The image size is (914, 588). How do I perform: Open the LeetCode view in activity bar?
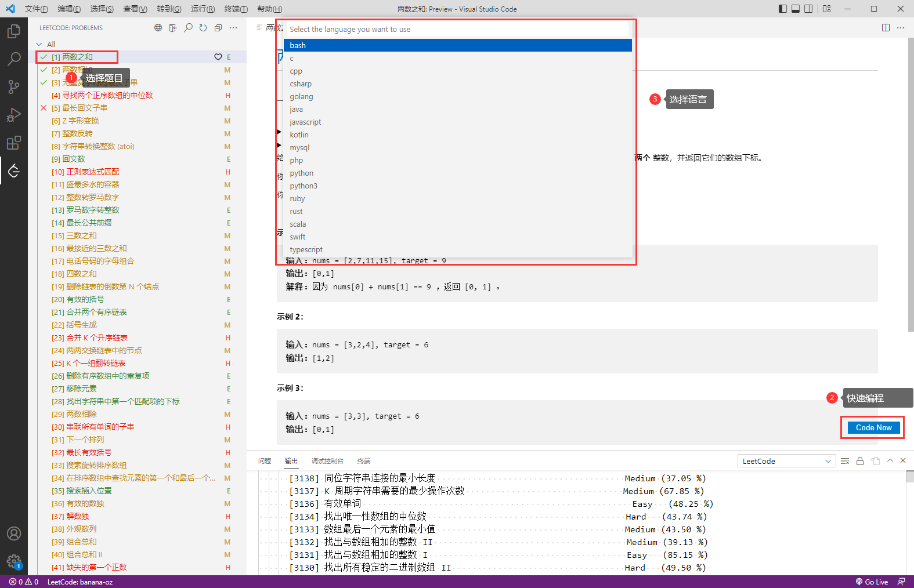[x=14, y=170]
